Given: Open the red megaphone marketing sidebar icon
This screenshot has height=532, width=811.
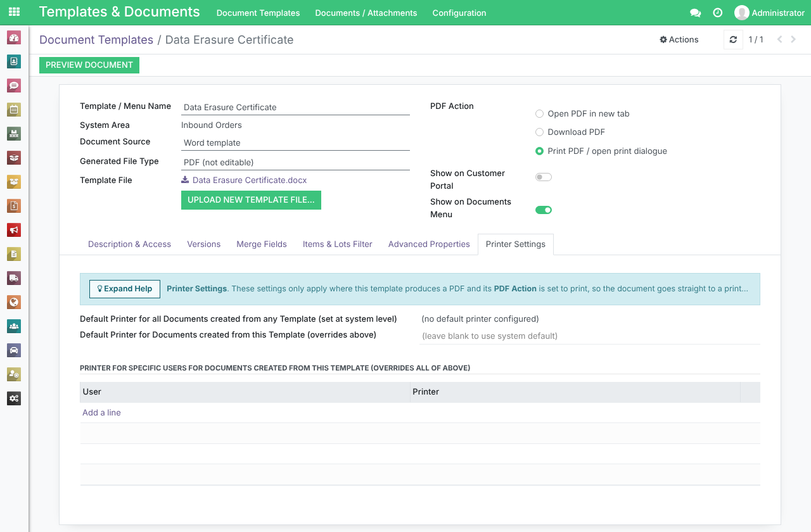Looking at the screenshot, I should [x=14, y=230].
